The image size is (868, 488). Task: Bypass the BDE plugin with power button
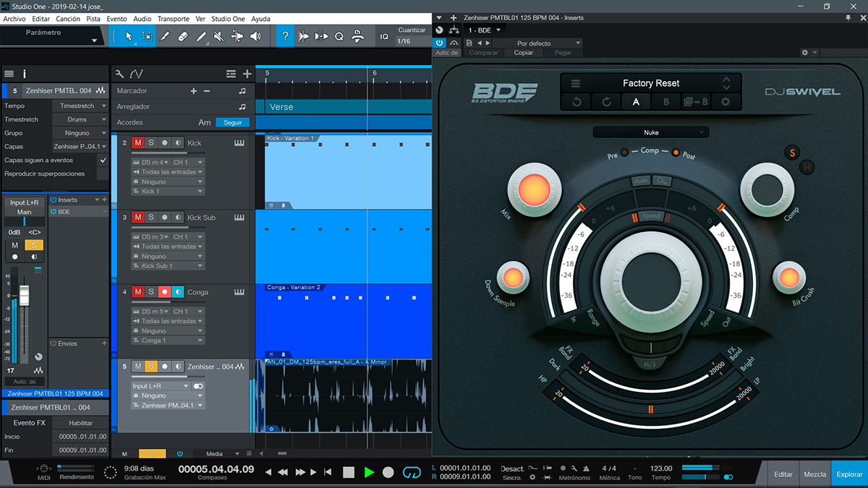[441, 43]
